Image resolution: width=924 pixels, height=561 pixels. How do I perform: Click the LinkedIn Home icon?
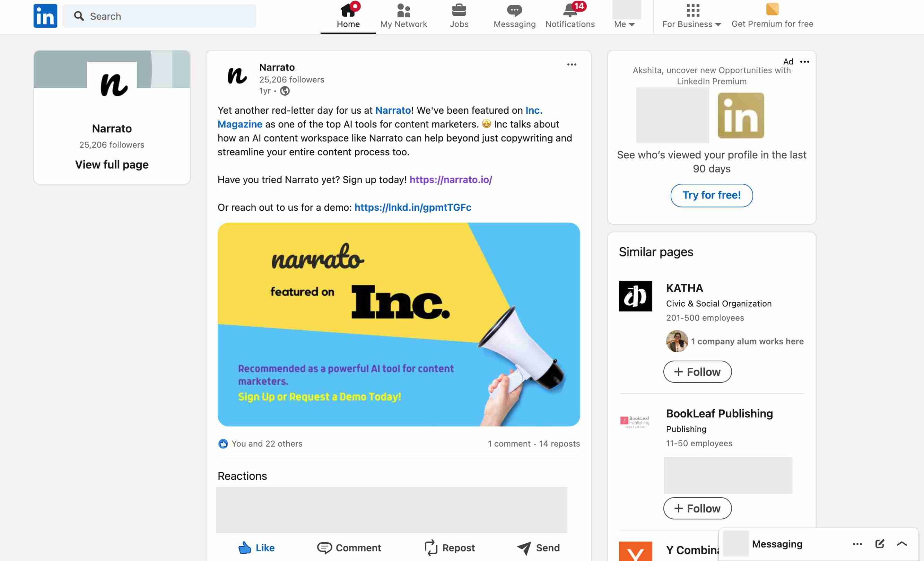[x=348, y=10]
